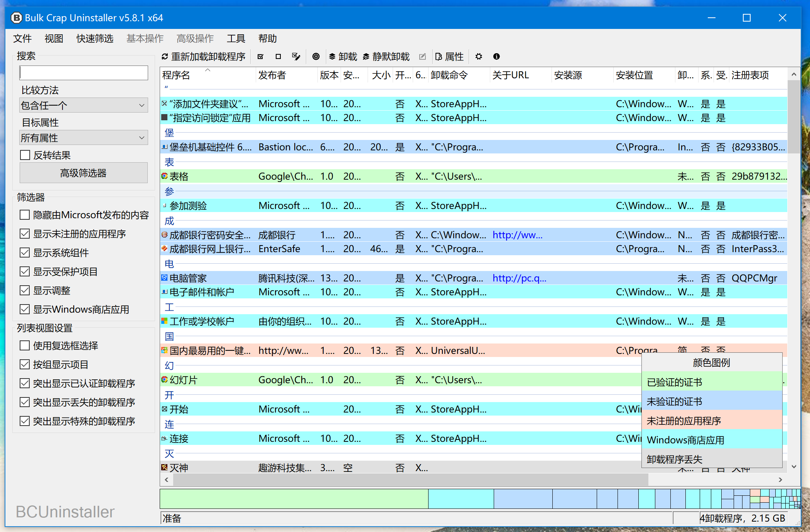Click the reload uninstallers refresh icon
This screenshot has width=810, height=532.
(x=165, y=57)
